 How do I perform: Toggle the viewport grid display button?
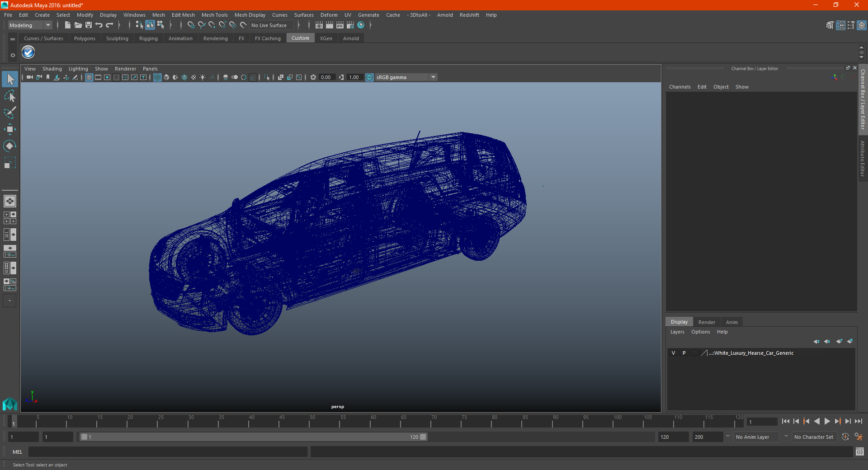click(x=89, y=77)
